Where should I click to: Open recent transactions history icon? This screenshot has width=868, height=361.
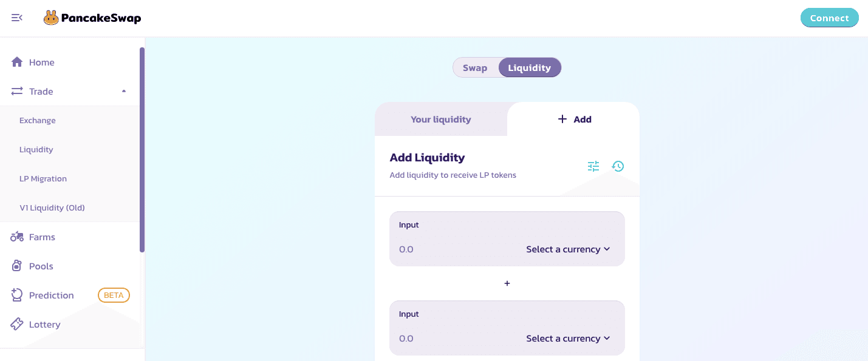coord(618,166)
